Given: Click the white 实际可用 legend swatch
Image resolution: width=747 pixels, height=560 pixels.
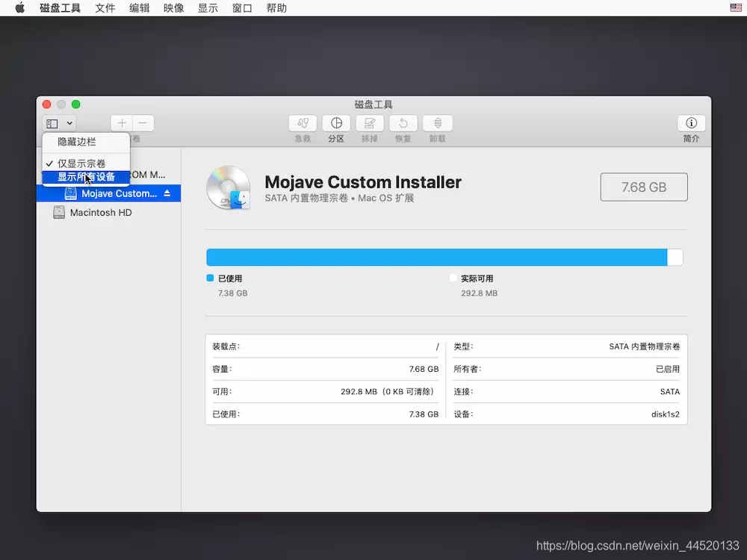Looking at the screenshot, I should [453, 278].
